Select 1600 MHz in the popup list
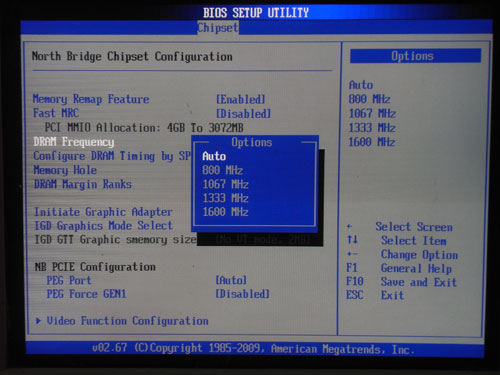Screen dimensions: 500x375 click(225, 212)
